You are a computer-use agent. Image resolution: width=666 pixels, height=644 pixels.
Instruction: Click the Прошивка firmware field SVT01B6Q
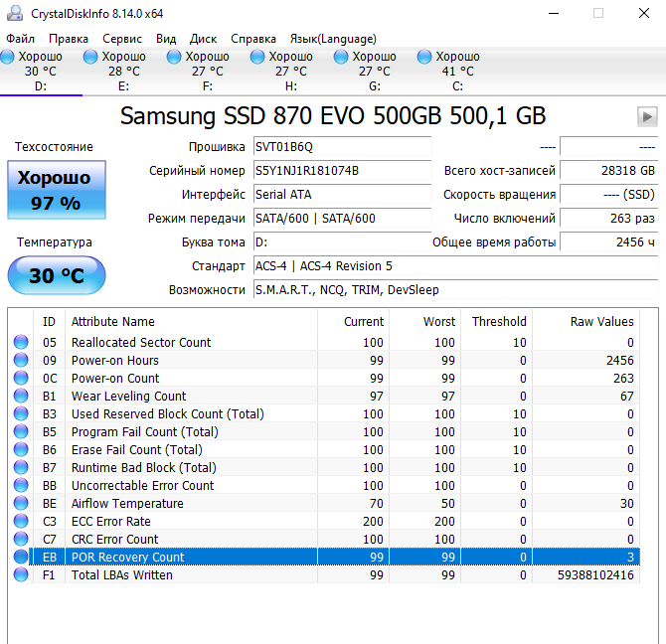[342, 147]
